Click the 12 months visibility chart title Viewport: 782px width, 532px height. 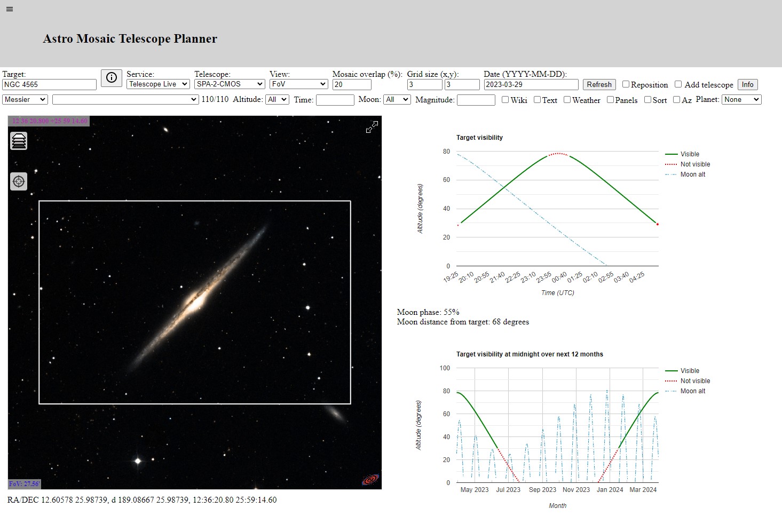(x=530, y=354)
